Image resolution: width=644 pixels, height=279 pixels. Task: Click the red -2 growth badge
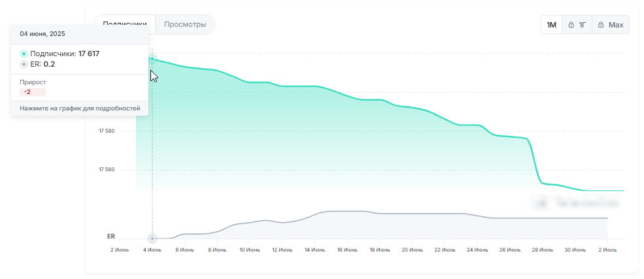click(x=27, y=92)
